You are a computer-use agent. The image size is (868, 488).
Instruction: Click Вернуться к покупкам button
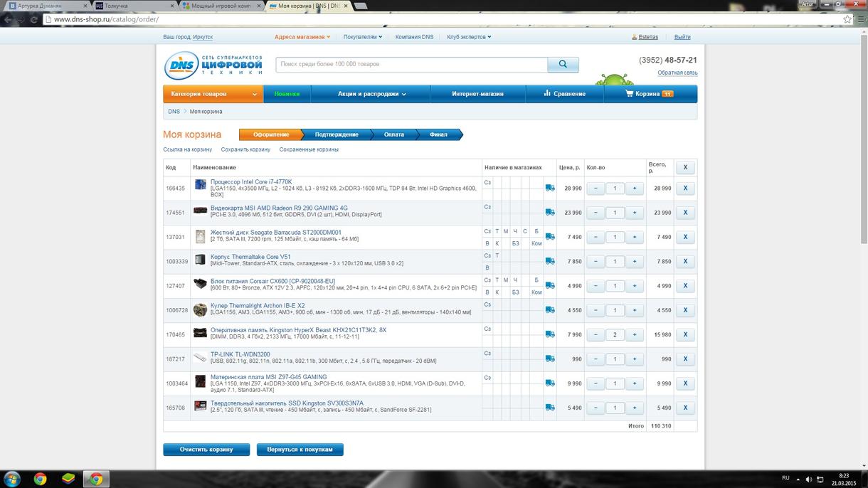[300, 450]
